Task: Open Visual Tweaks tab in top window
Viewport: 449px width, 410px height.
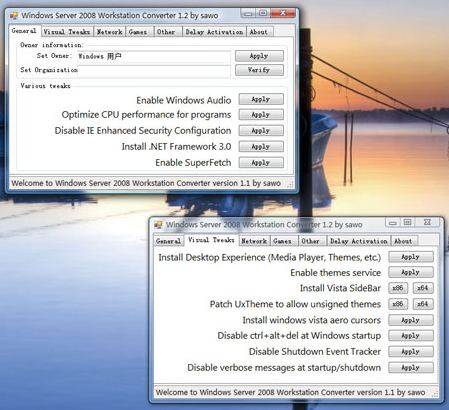Action: tap(67, 32)
